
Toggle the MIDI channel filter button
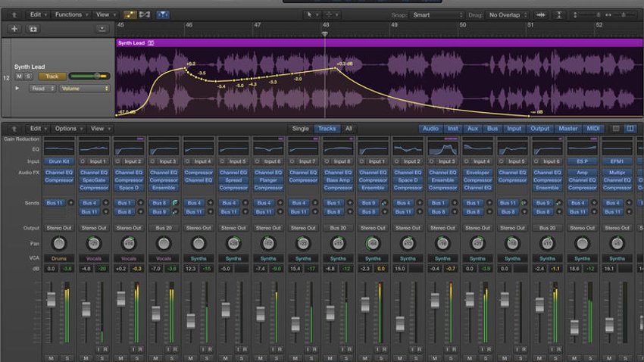[593, 129]
